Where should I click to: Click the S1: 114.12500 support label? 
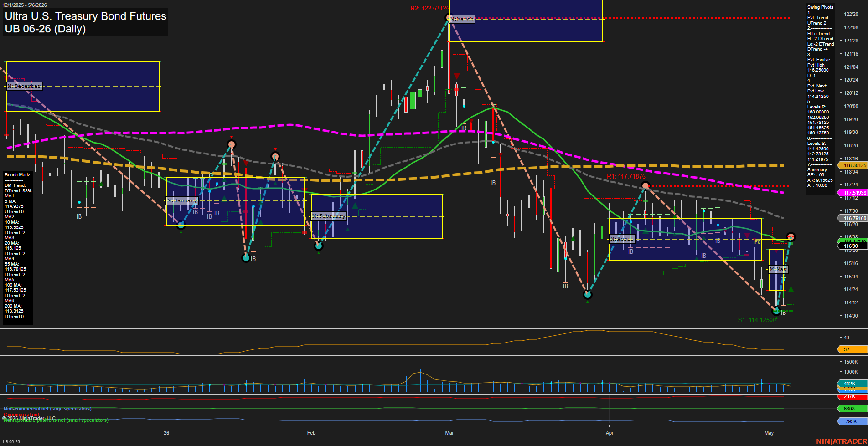pos(757,320)
